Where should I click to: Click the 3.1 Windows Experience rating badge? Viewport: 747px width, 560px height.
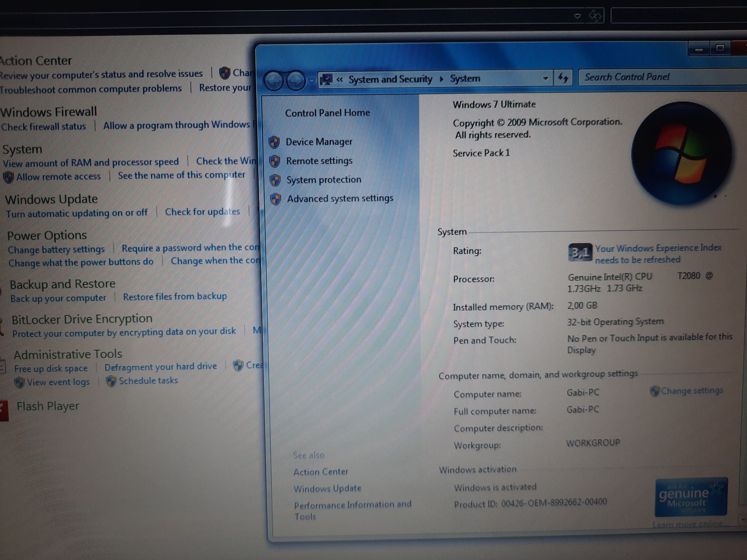tap(580, 253)
